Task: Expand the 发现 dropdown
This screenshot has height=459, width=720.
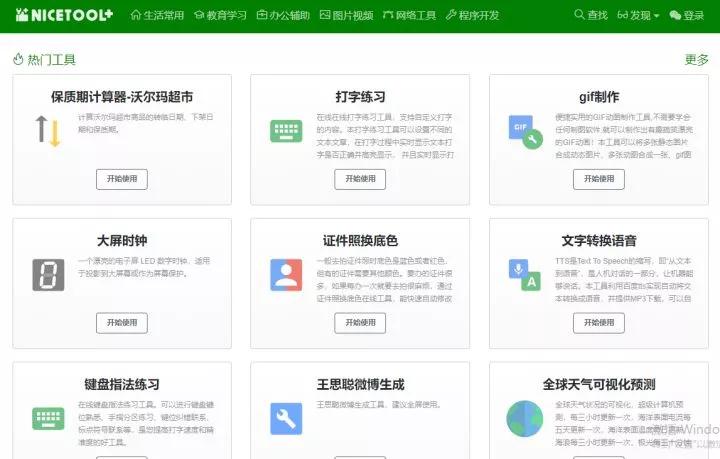Action: (x=638, y=15)
